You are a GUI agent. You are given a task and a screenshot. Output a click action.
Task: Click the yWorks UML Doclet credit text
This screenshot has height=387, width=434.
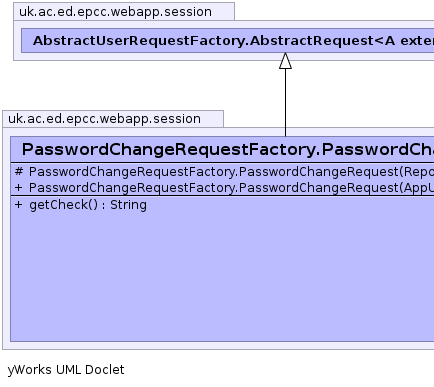point(66,370)
